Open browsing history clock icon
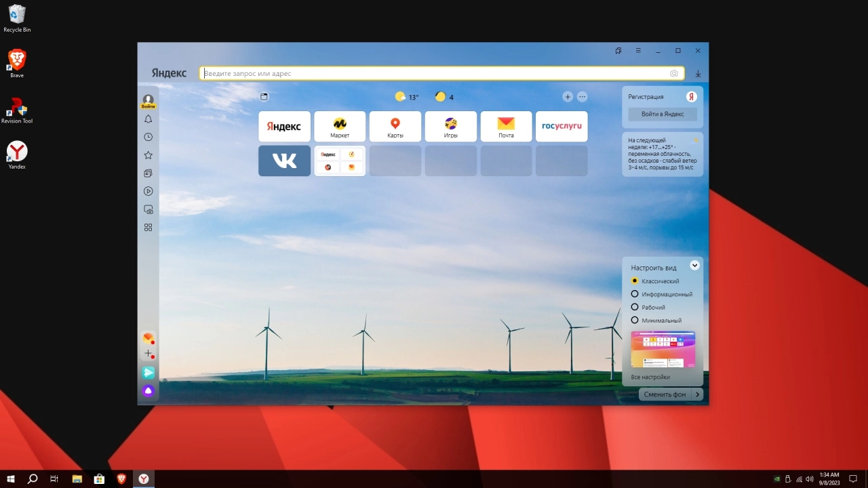The width and height of the screenshot is (868, 488). point(149,137)
